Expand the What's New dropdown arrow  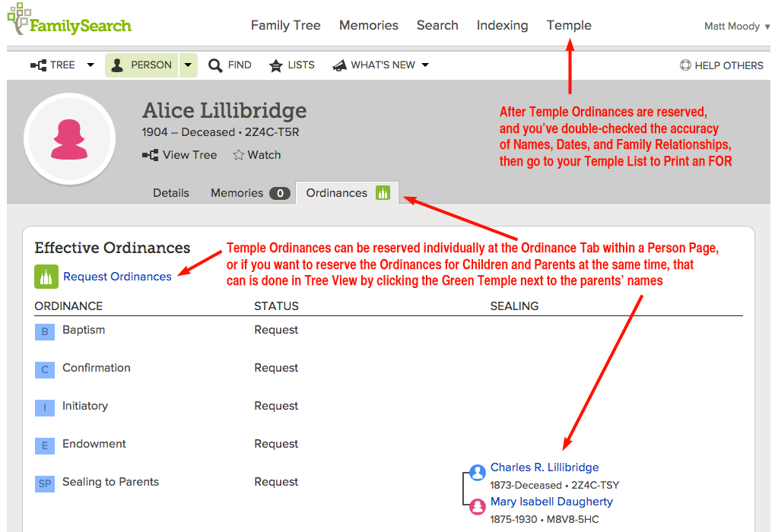click(x=425, y=65)
